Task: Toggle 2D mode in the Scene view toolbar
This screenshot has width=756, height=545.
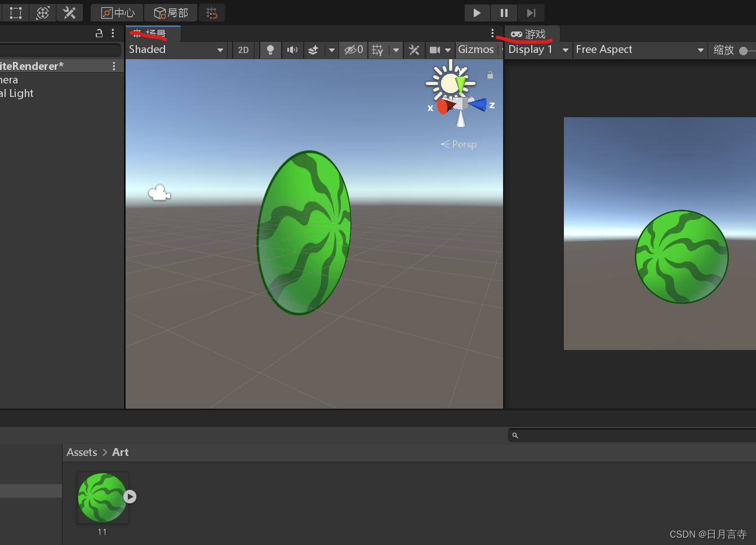Action: tap(244, 50)
